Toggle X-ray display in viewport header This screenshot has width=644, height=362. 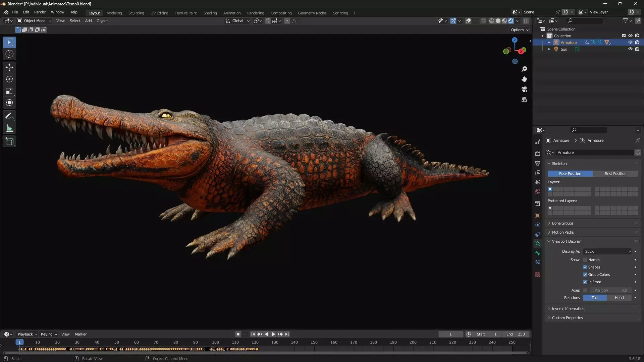[x=483, y=21]
